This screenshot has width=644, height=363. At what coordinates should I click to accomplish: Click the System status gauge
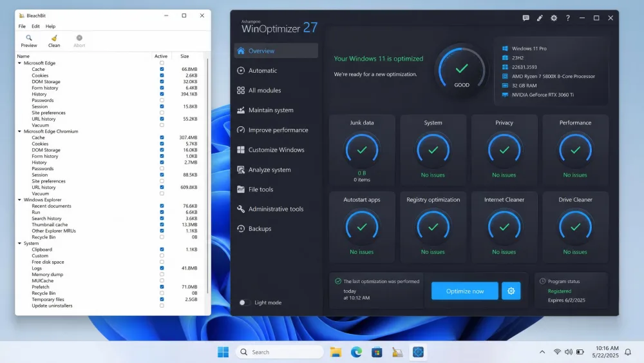tap(433, 150)
